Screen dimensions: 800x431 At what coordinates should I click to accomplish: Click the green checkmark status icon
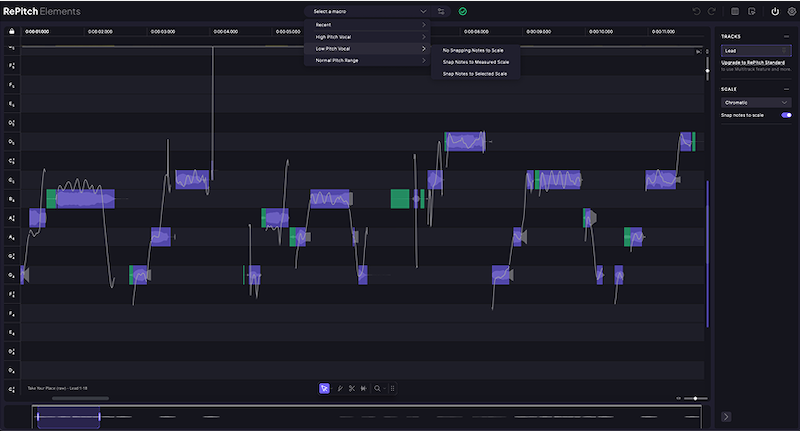tap(463, 11)
